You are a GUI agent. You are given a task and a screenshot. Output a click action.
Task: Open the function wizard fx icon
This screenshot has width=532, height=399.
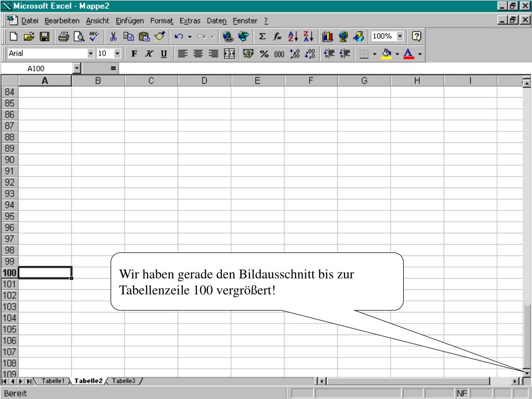pyautogui.click(x=277, y=36)
